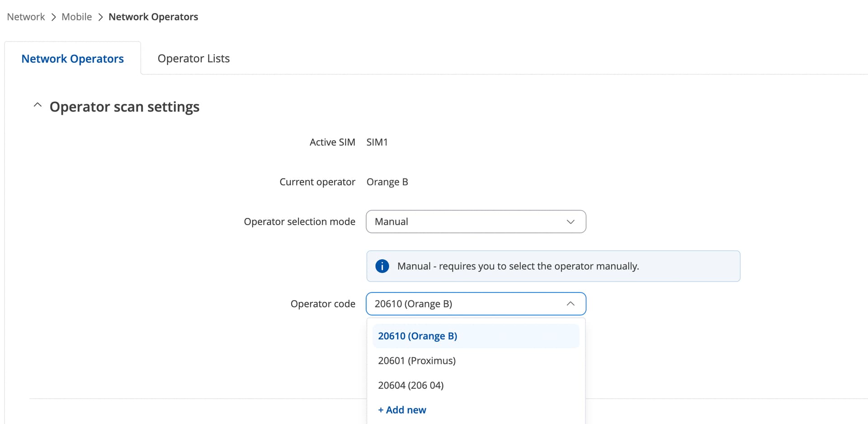868x424 pixels.
Task: Collapse the Operator scan settings section
Action: pyautogui.click(x=38, y=105)
